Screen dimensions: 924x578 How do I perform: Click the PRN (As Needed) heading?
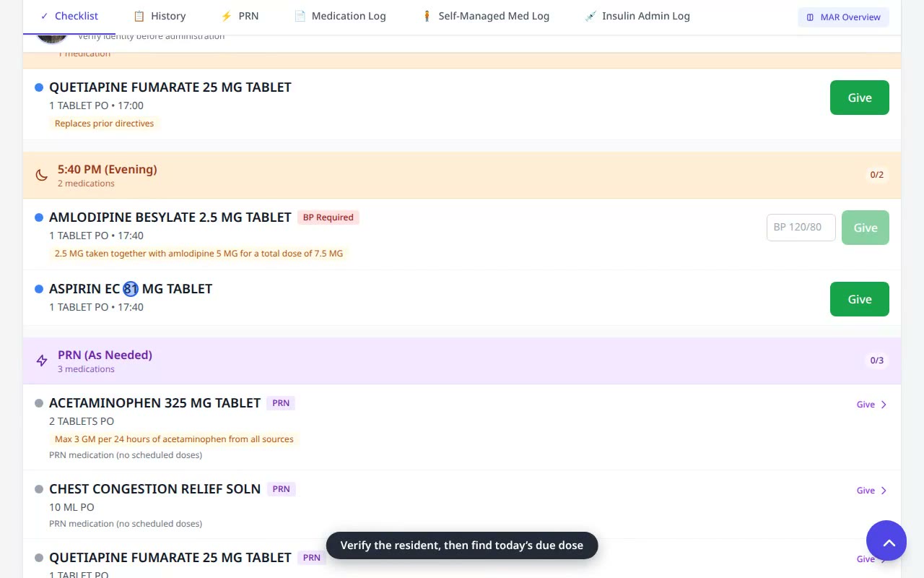105,355
